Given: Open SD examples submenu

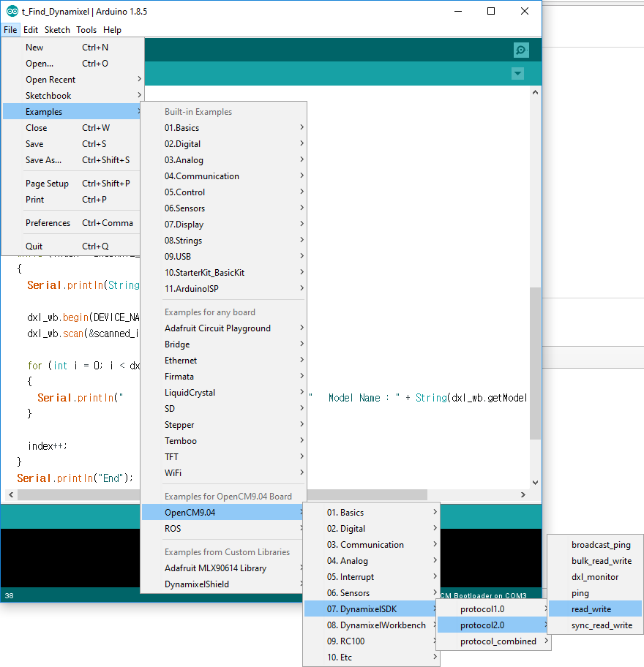Looking at the screenshot, I should coord(223,409).
